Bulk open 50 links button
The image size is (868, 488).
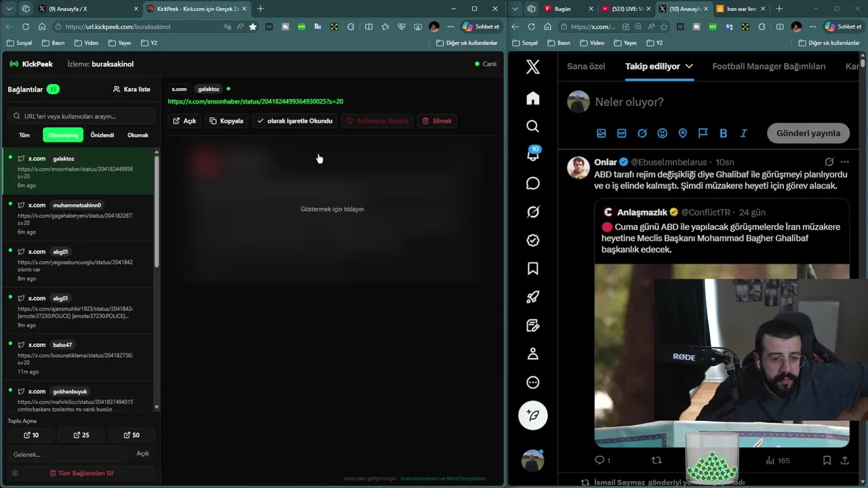tap(132, 435)
